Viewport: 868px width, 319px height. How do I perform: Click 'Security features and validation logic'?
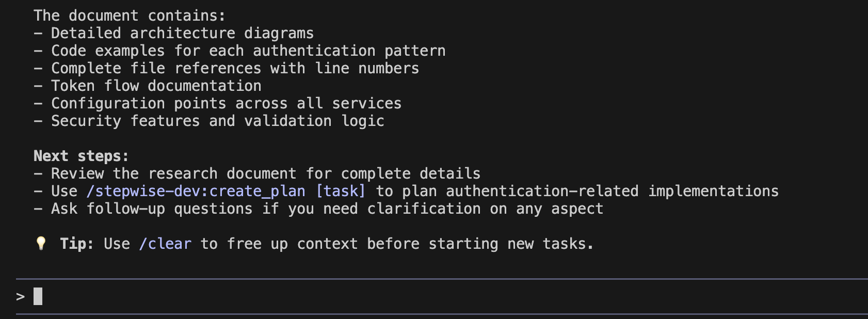coord(217,121)
